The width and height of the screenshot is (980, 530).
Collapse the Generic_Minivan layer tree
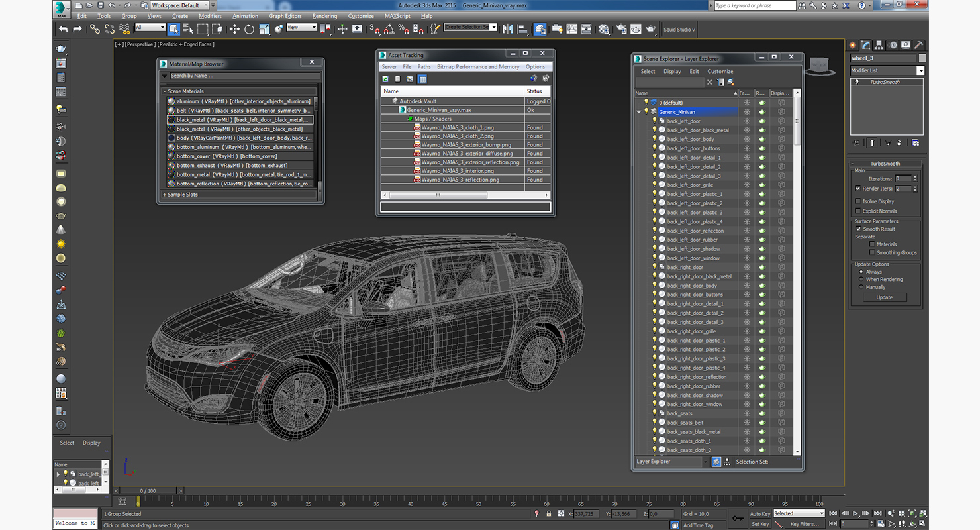(x=639, y=112)
